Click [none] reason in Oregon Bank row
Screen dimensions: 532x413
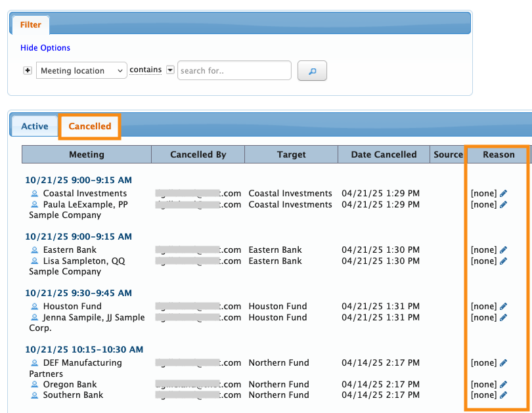484,385
